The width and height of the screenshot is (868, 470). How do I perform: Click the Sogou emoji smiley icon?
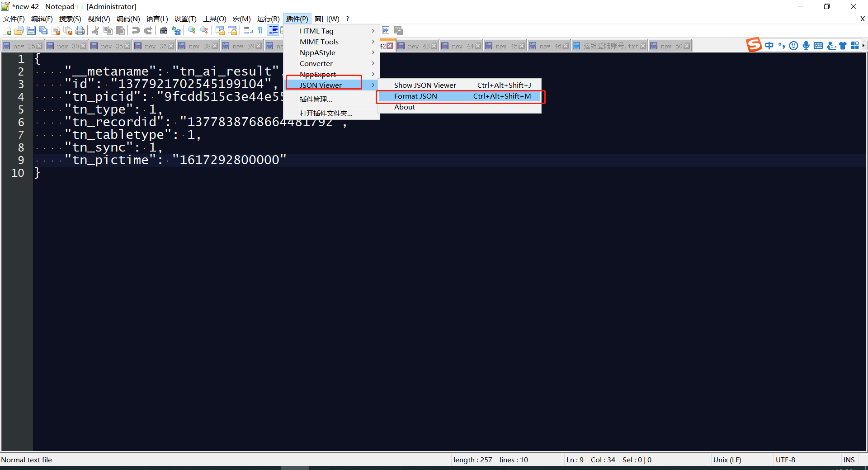(793, 45)
